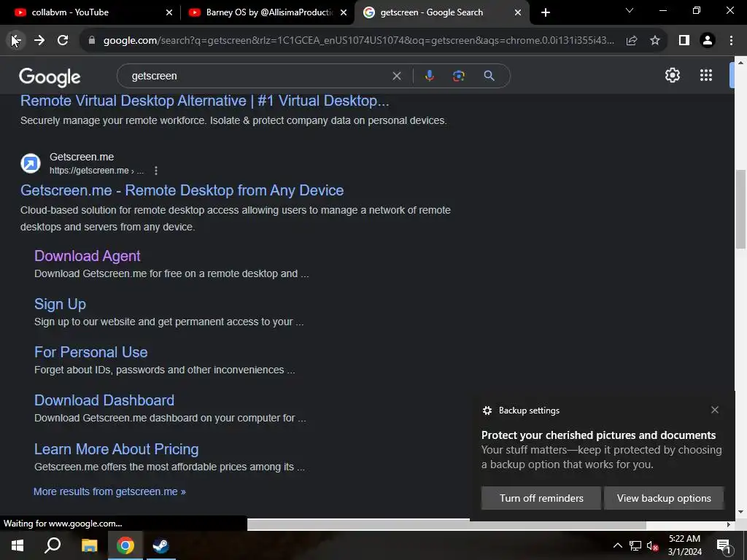The width and height of the screenshot is (747, 560).
Task: Open Chrome side panel icon
Action: point(684,41)
